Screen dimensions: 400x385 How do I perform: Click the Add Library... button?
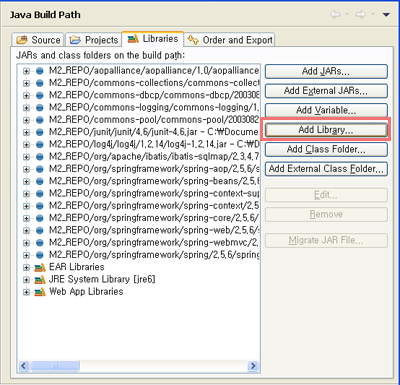coord(326,130)
